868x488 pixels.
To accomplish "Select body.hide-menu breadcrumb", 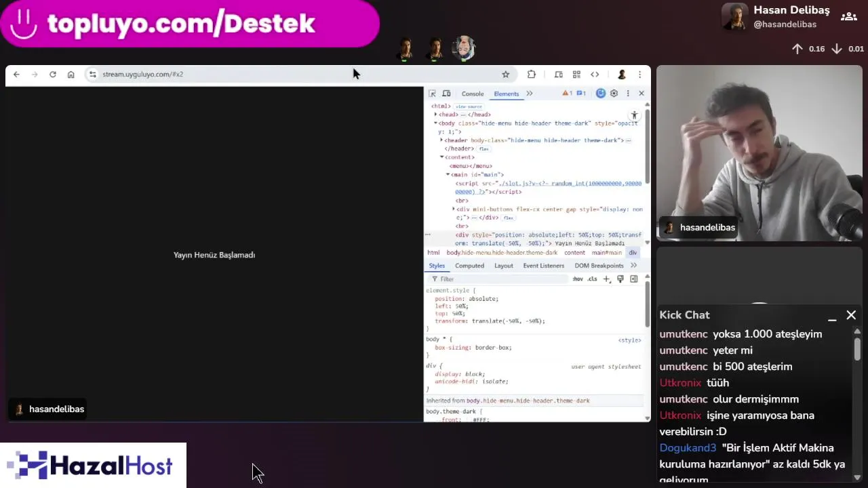I will point(502,253).
